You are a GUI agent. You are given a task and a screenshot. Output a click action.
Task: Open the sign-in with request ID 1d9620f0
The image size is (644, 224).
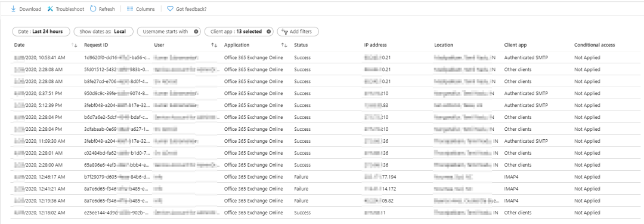click(x=116, y=58)
